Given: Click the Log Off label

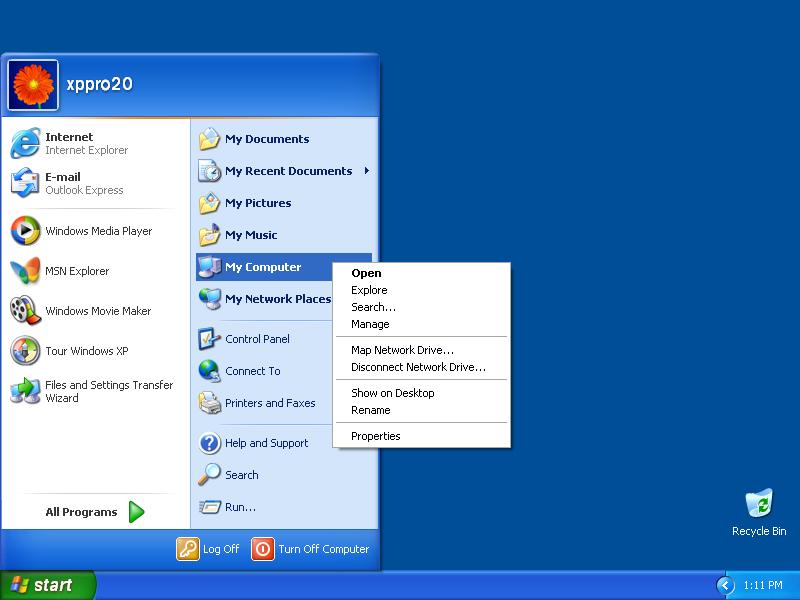Looking at the screenshot, I should coord(221,549).
